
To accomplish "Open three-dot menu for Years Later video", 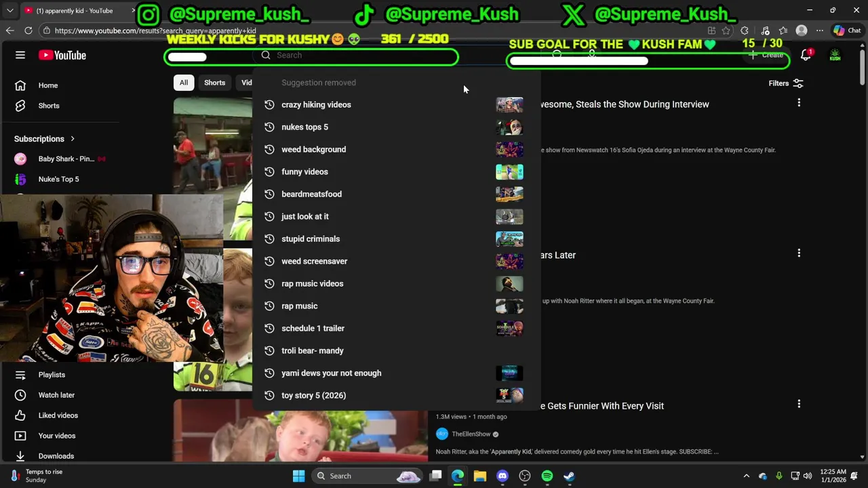I will (x=799, y=253).
